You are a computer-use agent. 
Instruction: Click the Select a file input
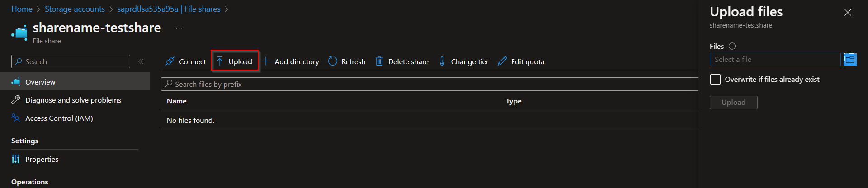click(775, 60)
